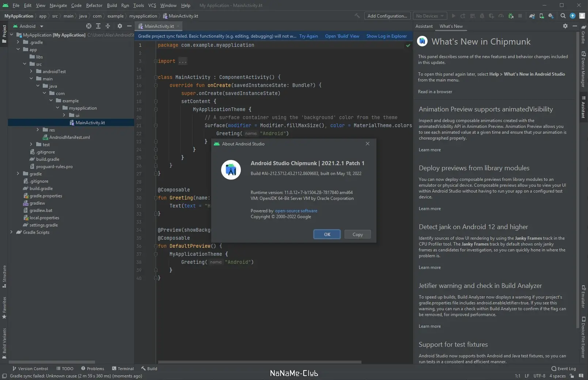The image size is (588, 380).
Task: Open the SDK Manager toolbar icon
Action: [x=551, y=16]
